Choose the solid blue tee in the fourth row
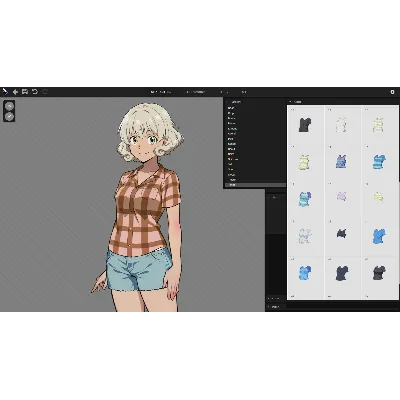400x400 pixels. coord(379,236)
